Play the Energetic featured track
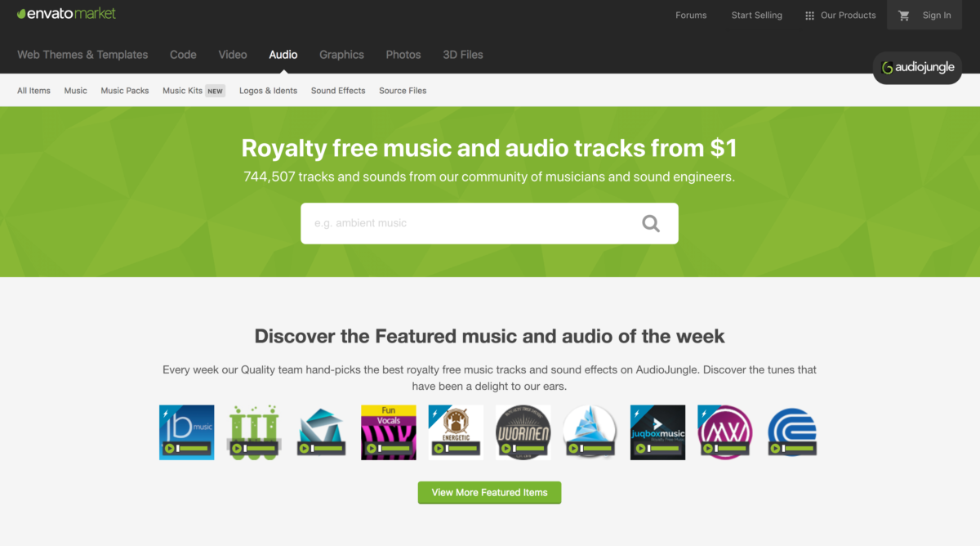The width and height of the screenshot is (980, 546). 439,449
